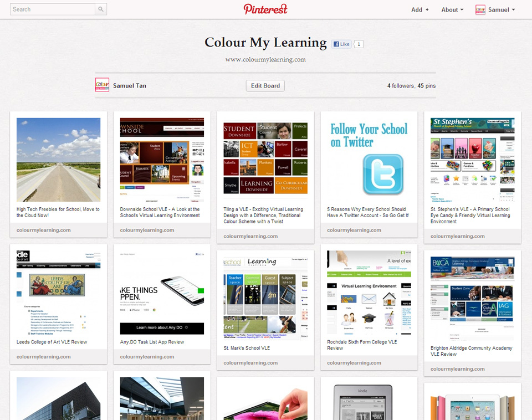Click the Edit Board button
The width and height of the screenshot is (532, 420).
[x=265, y=86]
